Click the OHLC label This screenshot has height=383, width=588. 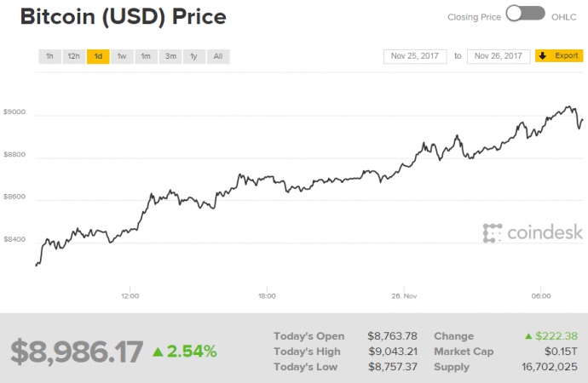564,16
